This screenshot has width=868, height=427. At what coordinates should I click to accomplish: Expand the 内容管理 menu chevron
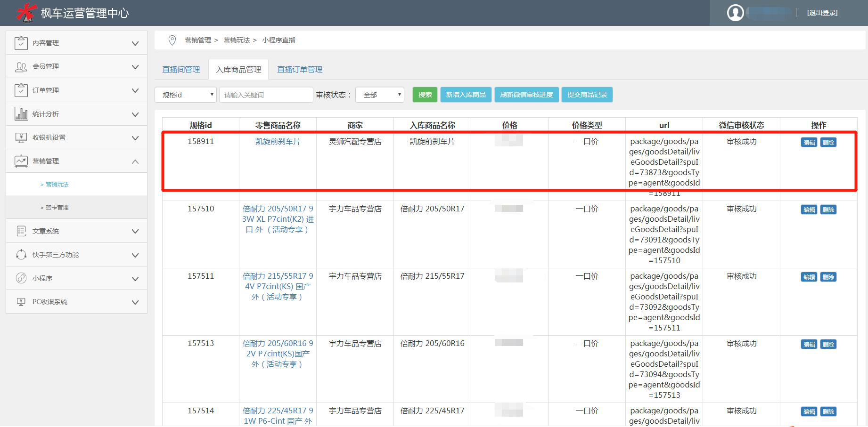(x=135, y=43)
